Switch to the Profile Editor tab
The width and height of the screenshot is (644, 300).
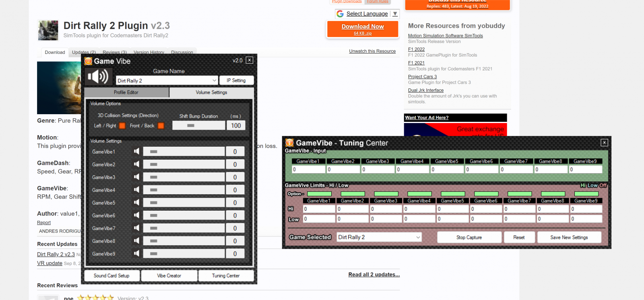[x=126, y=92]
